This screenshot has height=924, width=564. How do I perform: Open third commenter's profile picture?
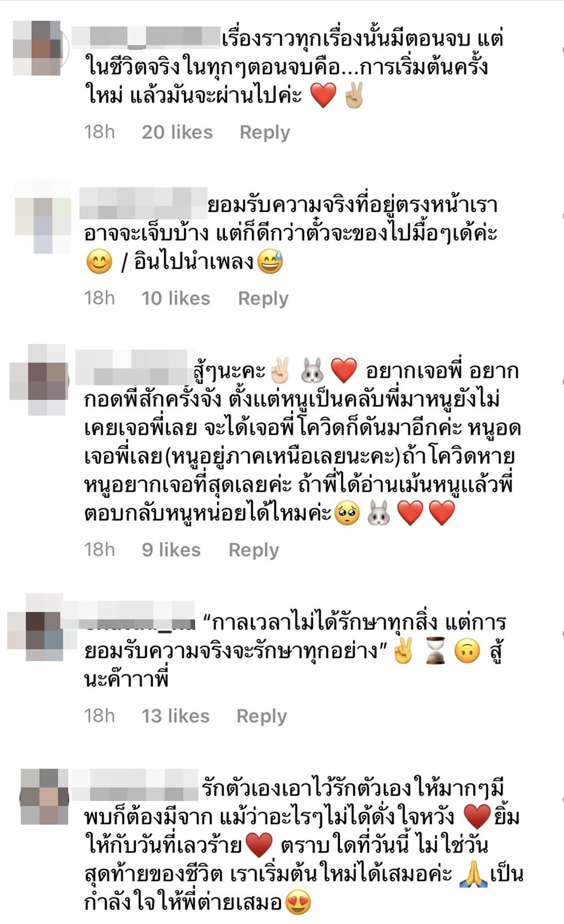(x=39, y=380)
